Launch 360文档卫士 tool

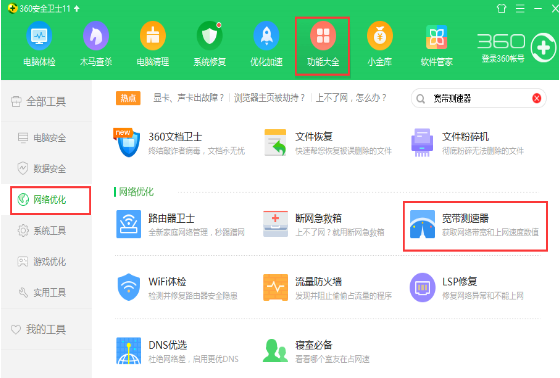180,143
